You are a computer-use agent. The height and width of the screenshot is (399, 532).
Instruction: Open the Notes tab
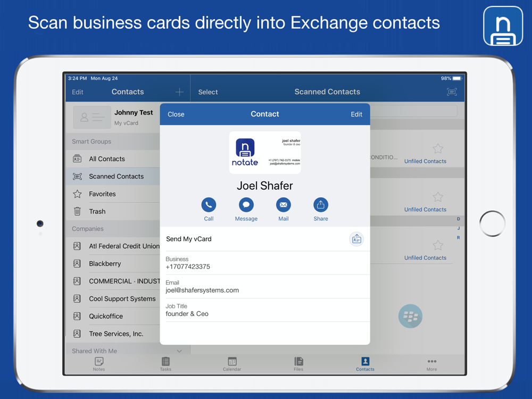point(99,364)
